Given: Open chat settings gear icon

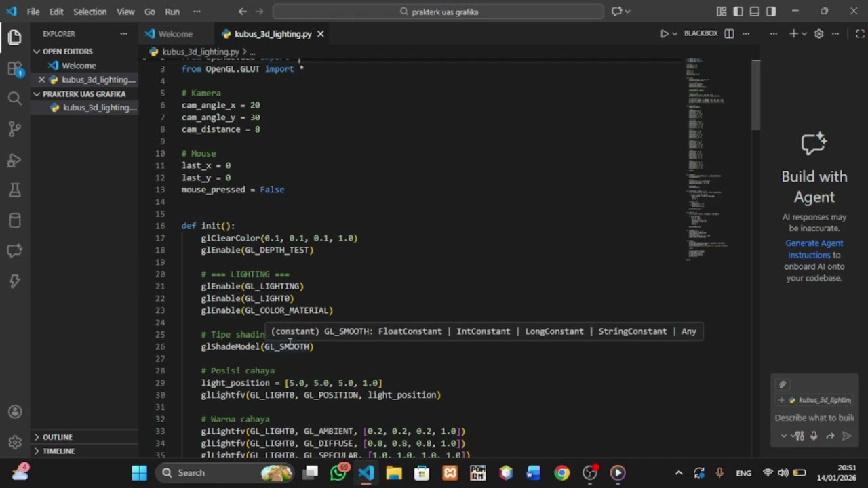Looking at the screenshot, I should pos(818,33).
